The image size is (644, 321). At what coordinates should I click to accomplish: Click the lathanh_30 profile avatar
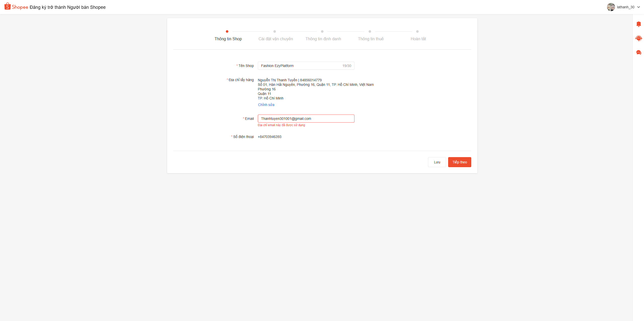click(x=611, y=7)
